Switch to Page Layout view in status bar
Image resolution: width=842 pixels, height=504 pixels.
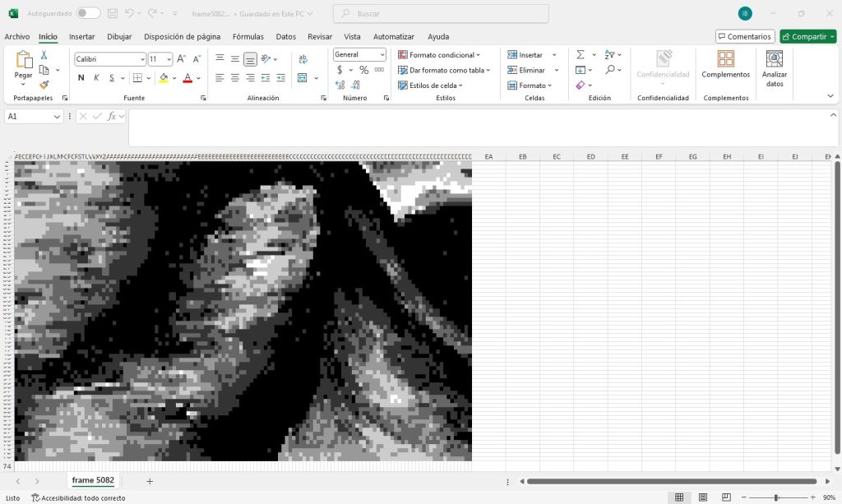tap(702, 497)
